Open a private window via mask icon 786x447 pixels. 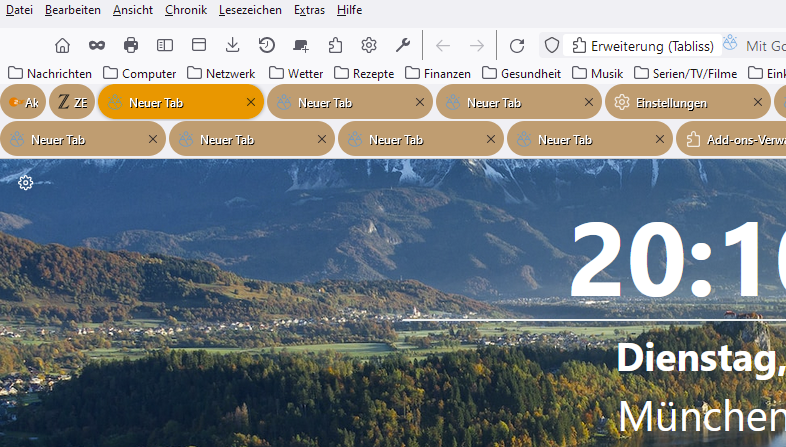(96, 45)
